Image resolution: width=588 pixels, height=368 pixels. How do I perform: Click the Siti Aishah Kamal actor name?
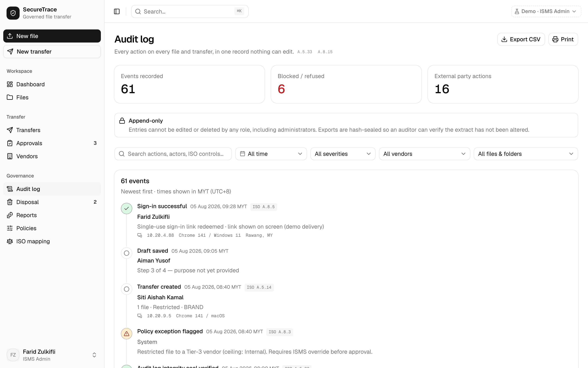(x=160, y=297)
